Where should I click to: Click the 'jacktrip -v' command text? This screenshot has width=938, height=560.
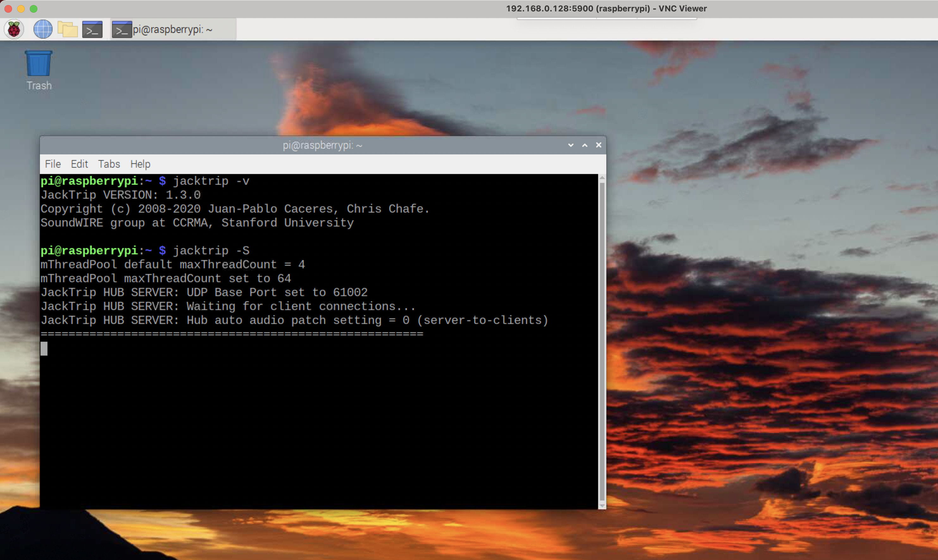point(211,181)
